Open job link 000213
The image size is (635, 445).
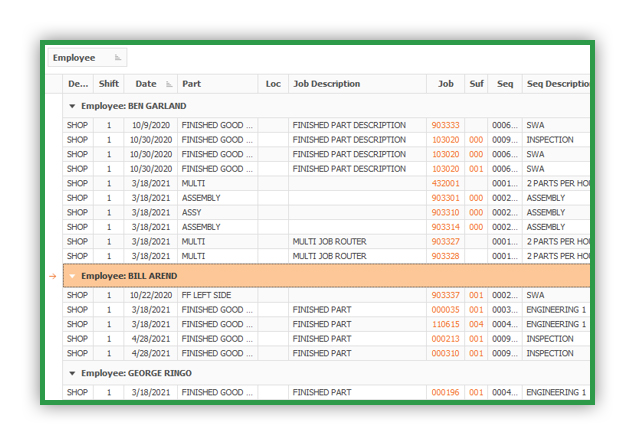[x=445, y=339]
